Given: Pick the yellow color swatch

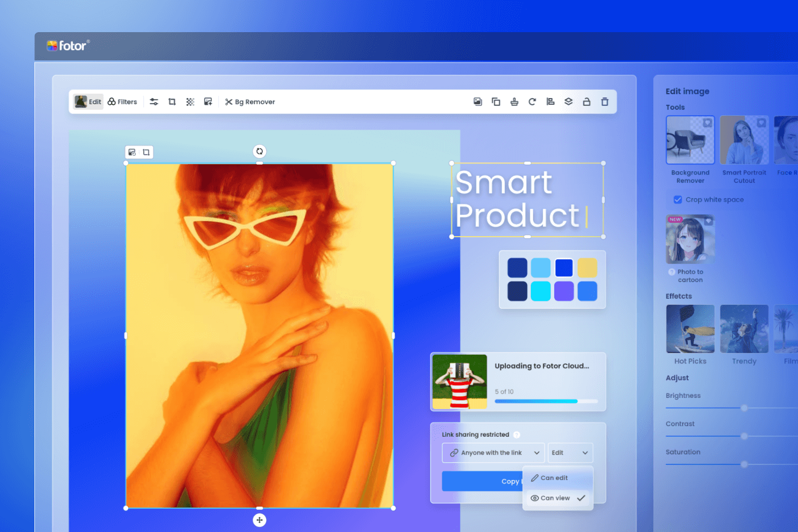Looking at the screenshot, I should pos(587,268).
